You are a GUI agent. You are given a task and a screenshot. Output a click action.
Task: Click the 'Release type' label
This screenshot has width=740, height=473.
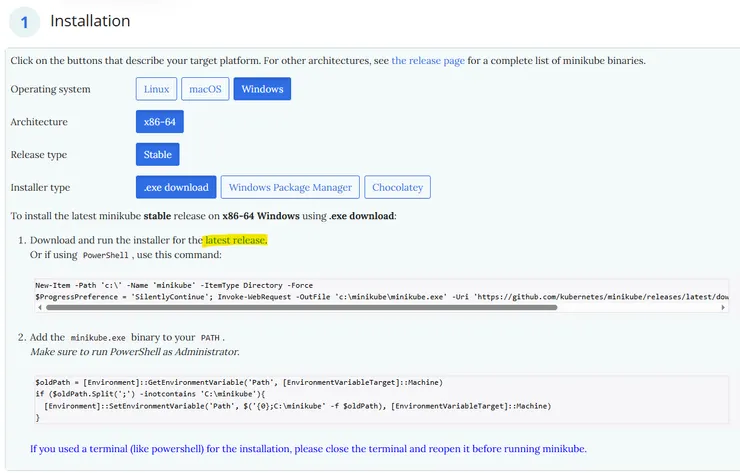click(x=39, y=155)
